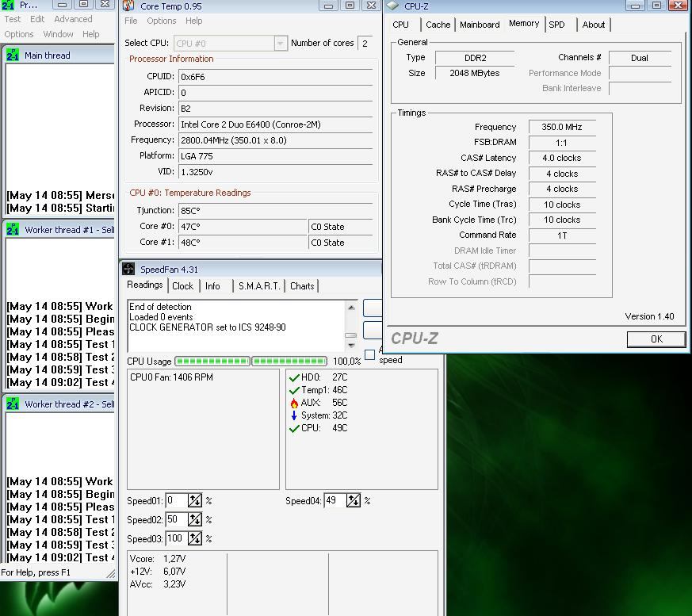Screen dimensions: 692x616
Task: Click the Command Rate 1T value
Action: [562, 235]
